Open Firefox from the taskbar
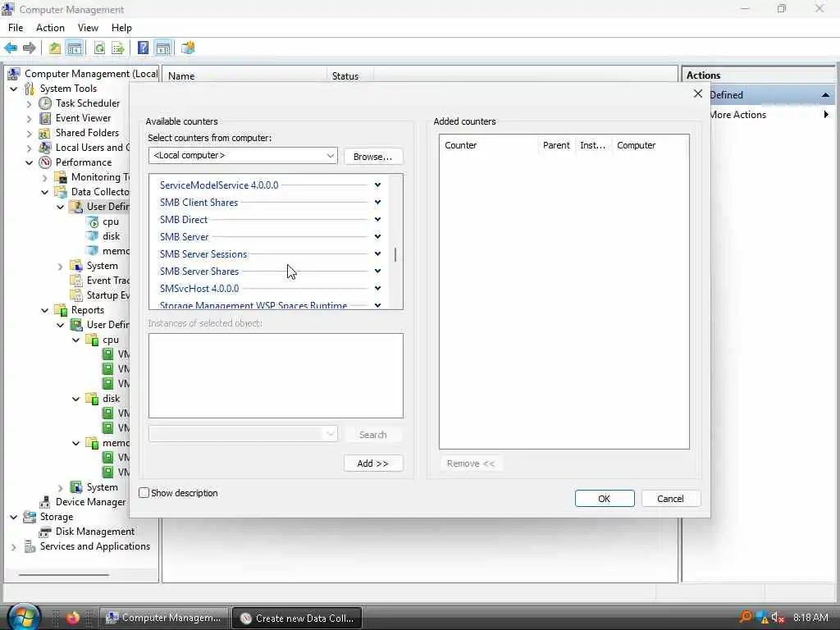This screenshot has width=840, height=630. 73,617
